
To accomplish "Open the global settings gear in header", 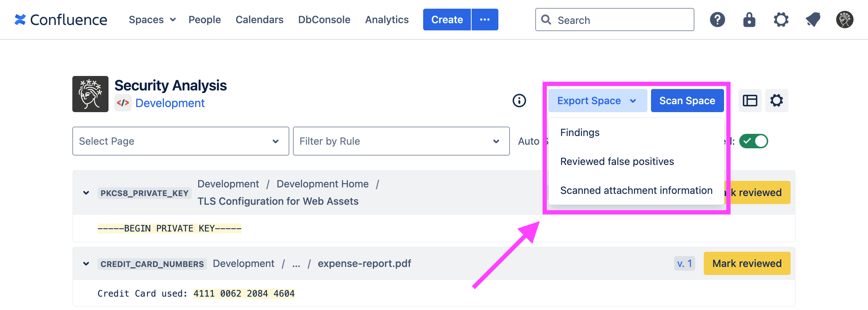I will pos(781,20).
